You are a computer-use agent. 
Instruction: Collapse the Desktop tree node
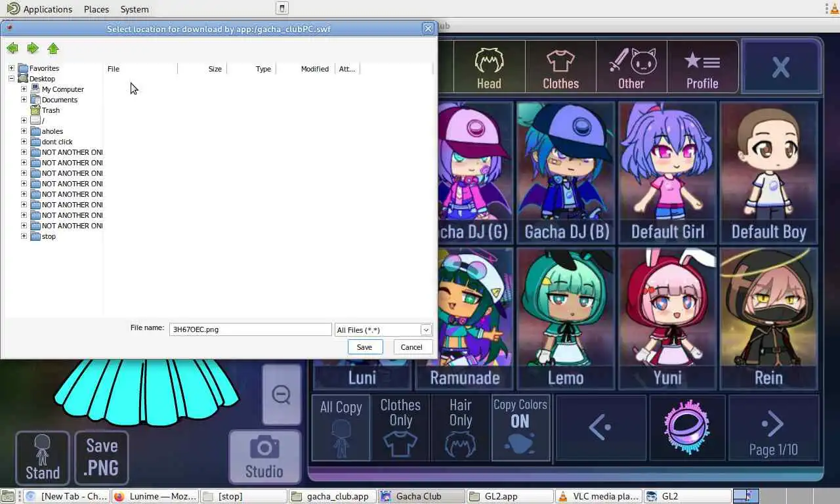pos(11,79)
